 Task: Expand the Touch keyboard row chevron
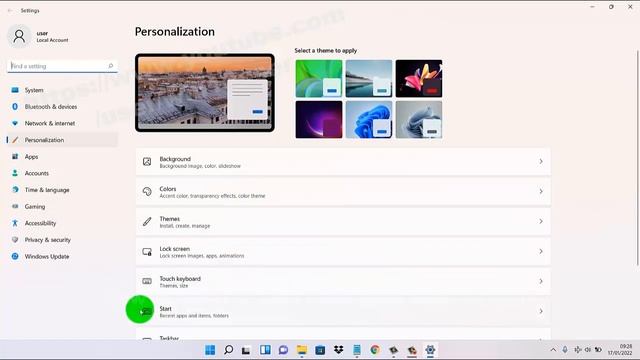[x=541, y=281]
